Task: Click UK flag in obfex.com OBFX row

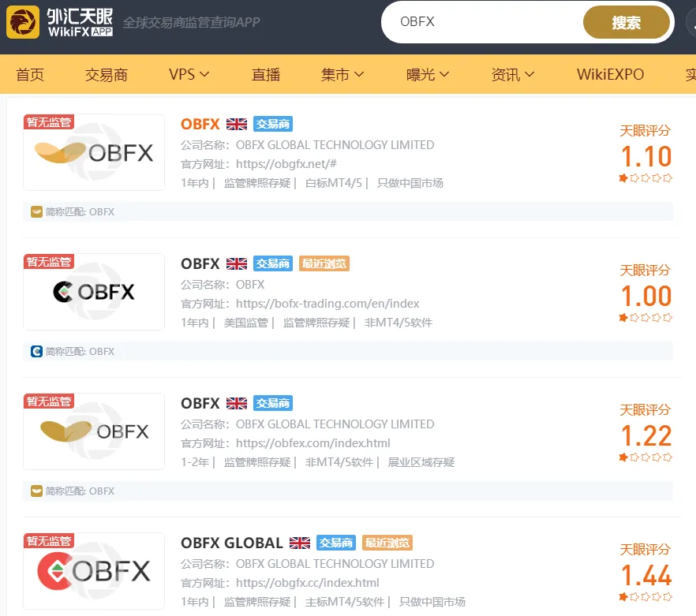Action: (237, 403)
